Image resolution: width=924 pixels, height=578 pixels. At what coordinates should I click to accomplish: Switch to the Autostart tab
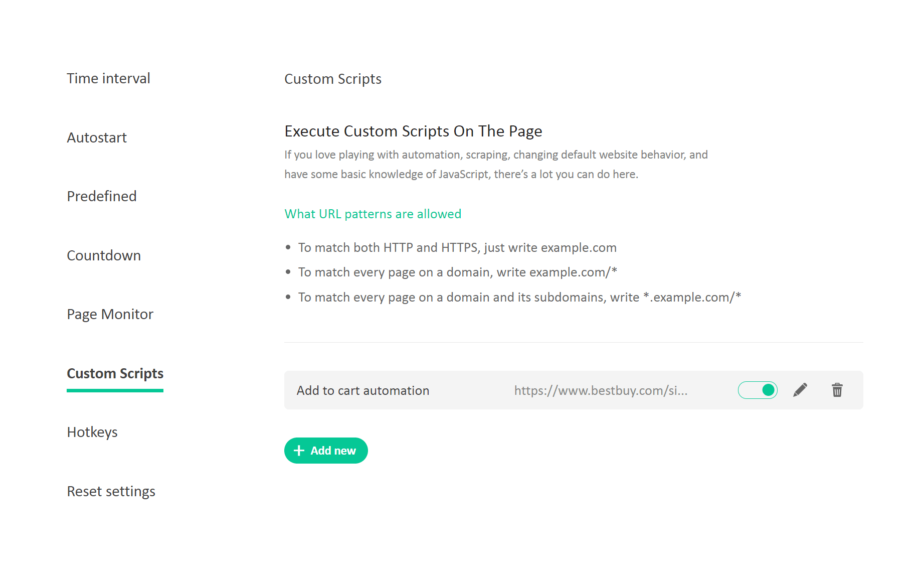97,137
